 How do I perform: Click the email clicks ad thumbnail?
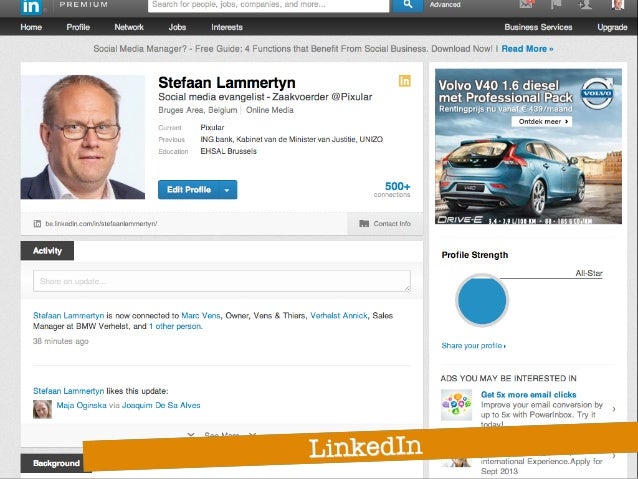(457, 405)
